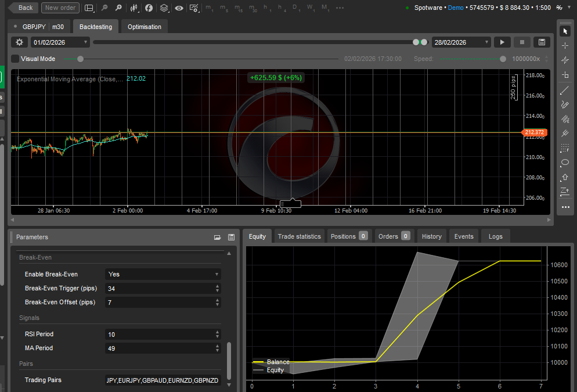Open backtesting settings gear
Screen dimensions: 577x392
click(20, 42)
